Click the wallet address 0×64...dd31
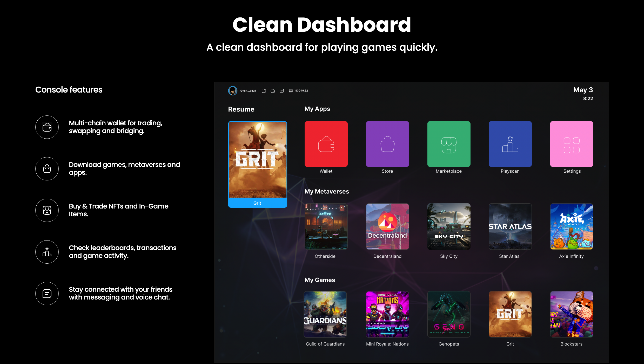 point(248,91)
